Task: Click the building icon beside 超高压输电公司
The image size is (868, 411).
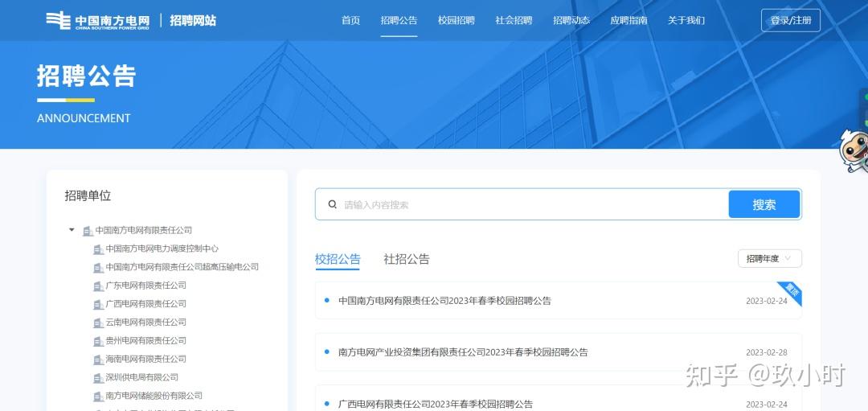Action: point(99,268)
